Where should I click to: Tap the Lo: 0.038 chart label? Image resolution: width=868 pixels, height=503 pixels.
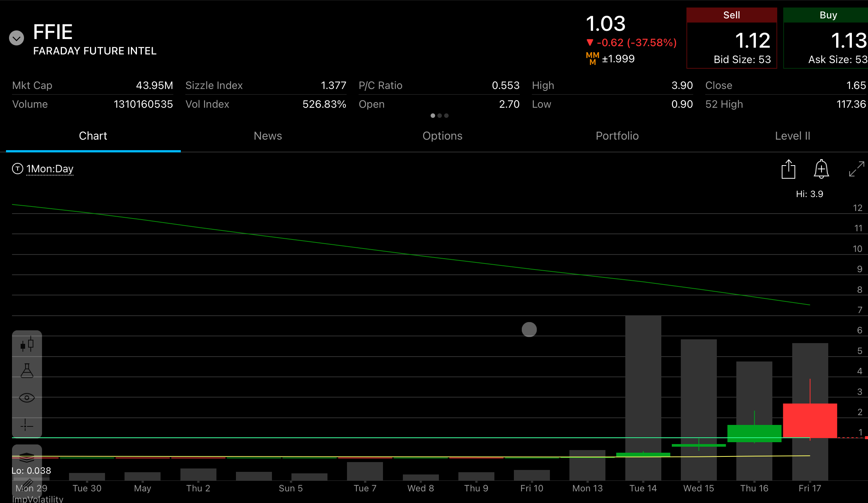tap(32, 471)
